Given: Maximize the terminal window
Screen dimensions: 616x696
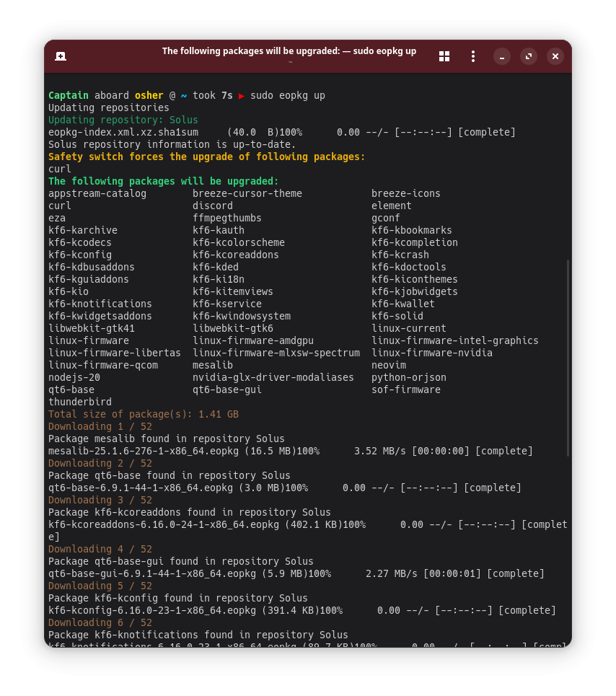Looking at the screenshot, I should click(529, 56).
